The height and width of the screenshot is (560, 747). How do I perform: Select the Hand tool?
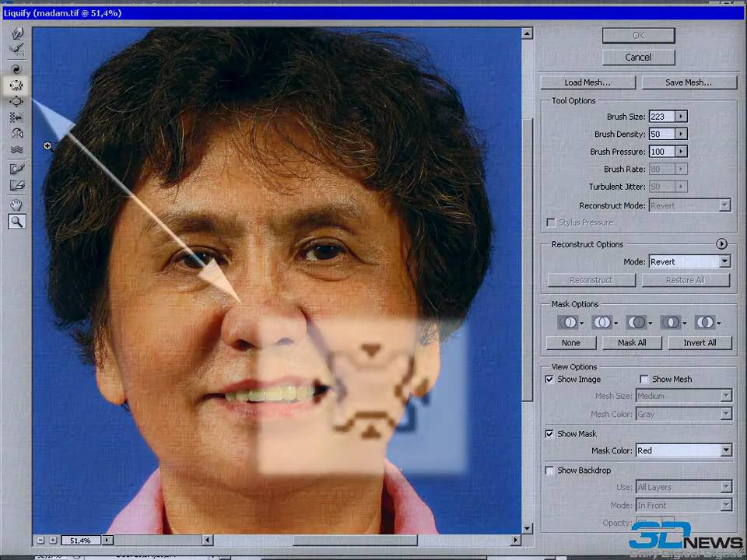coord(16,205)
